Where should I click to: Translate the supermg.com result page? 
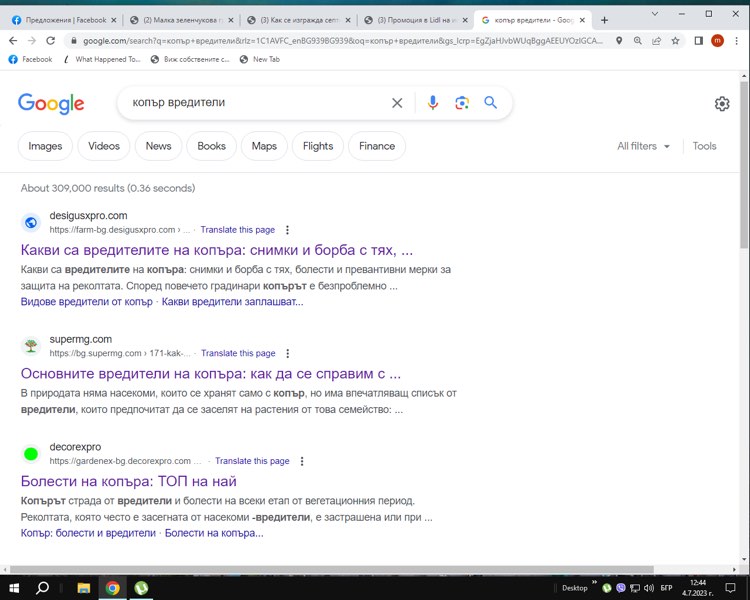tap(238, 354)
